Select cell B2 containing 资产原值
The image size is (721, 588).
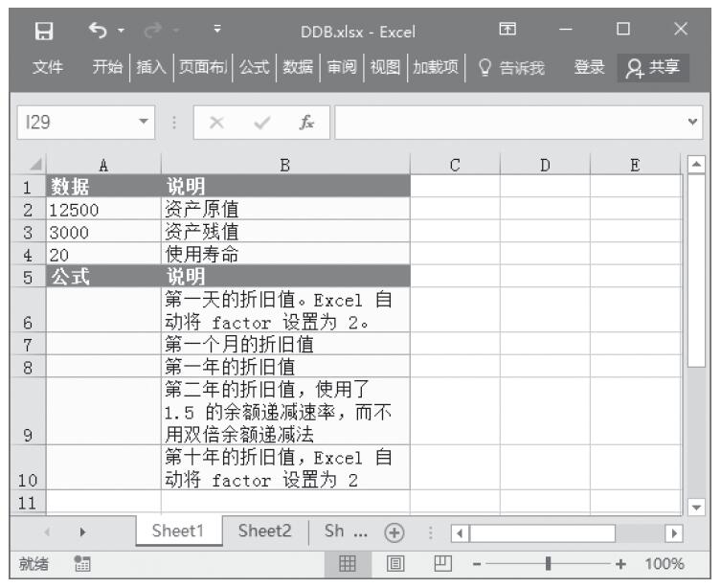tap(284, 207)
